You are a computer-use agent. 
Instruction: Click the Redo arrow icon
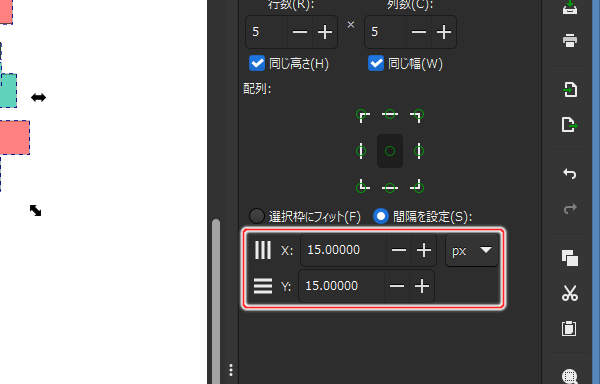point(570,208)
